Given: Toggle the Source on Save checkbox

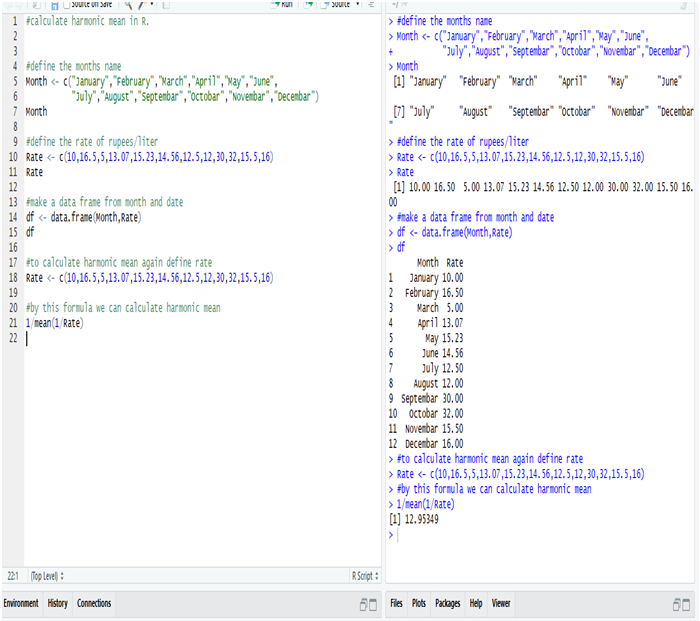Looking at the screenshot, I should (67, 5).
